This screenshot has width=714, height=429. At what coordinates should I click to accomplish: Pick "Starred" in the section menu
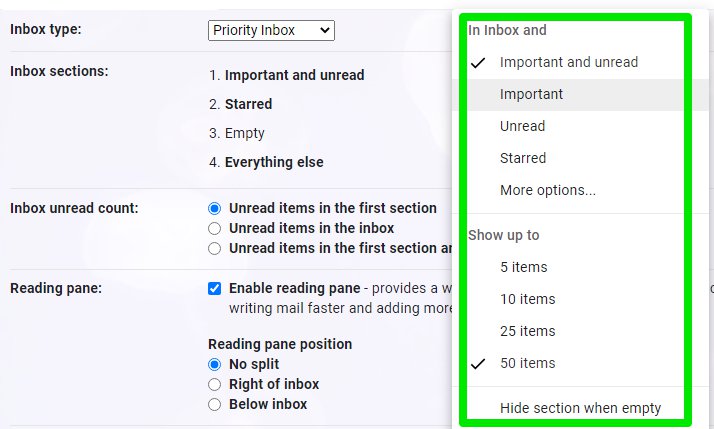tap(523, 158)
